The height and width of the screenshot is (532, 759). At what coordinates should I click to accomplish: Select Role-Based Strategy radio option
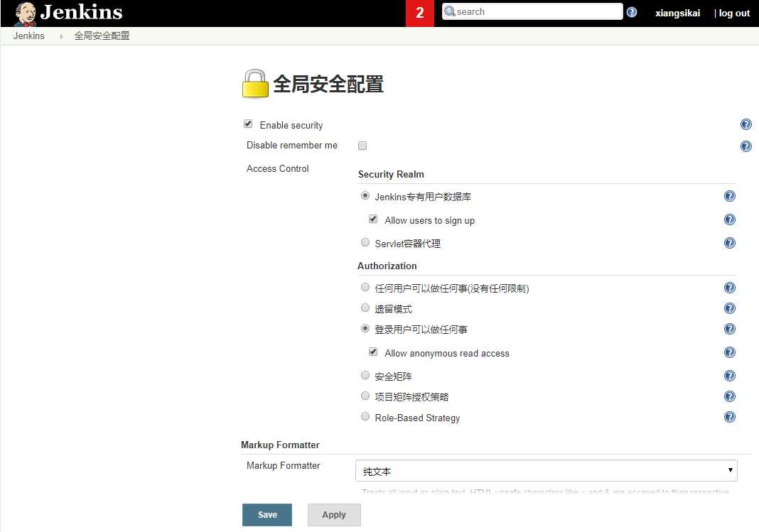pos(365,416)
